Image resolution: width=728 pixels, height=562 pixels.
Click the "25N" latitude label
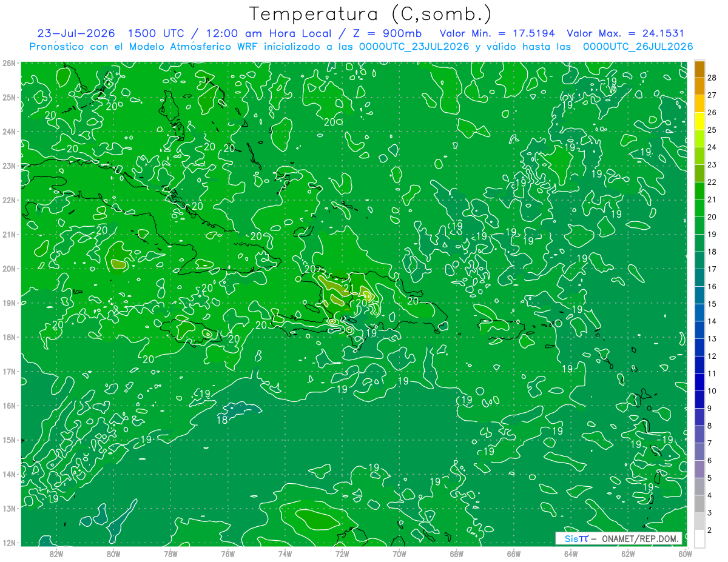(9, 97)
